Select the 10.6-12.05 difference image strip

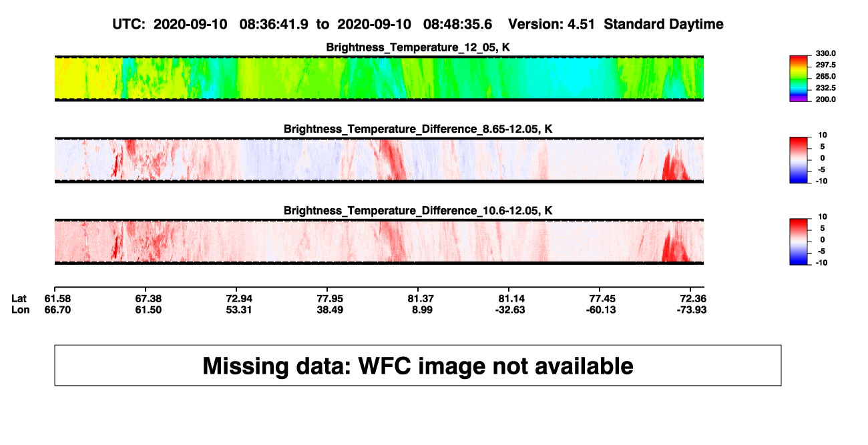pos(379,242)
